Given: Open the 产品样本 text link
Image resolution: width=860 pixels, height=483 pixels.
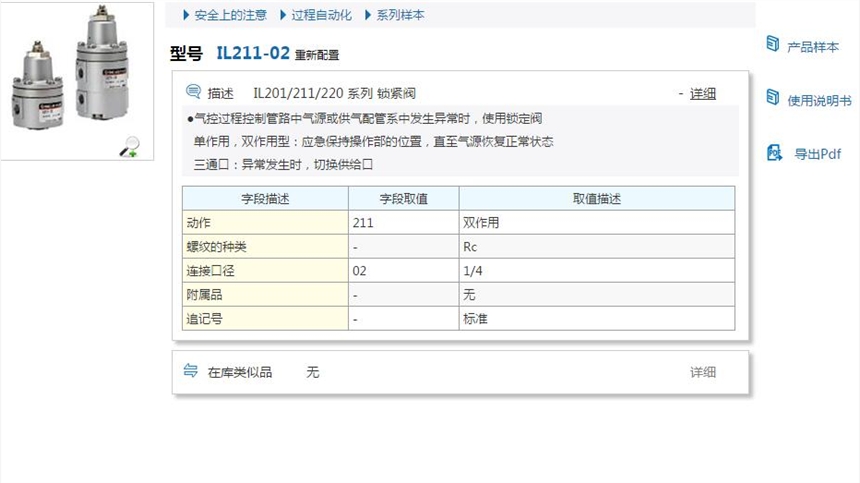Looking at the screenshot, I should pos(812,46).
